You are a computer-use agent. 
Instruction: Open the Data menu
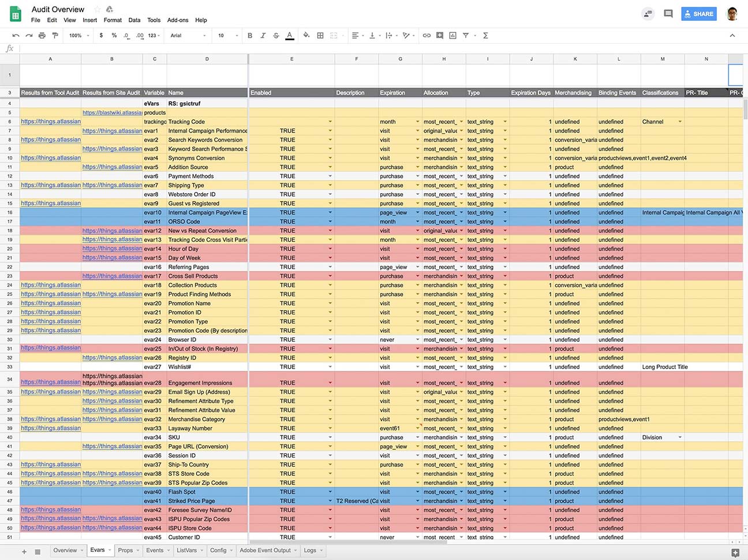pos(134,20)
